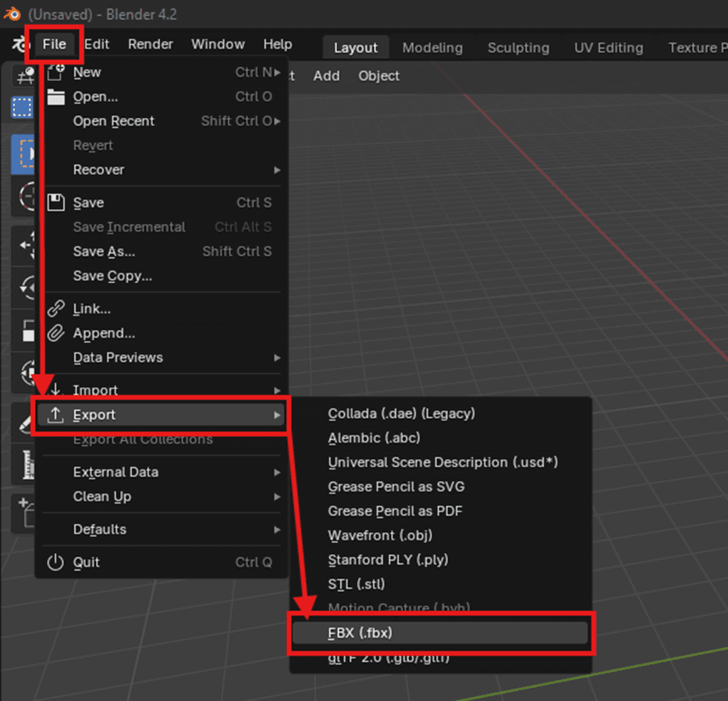Click the Export upload icon
Viewport: 728px width, 701px height.
point(56,415)
